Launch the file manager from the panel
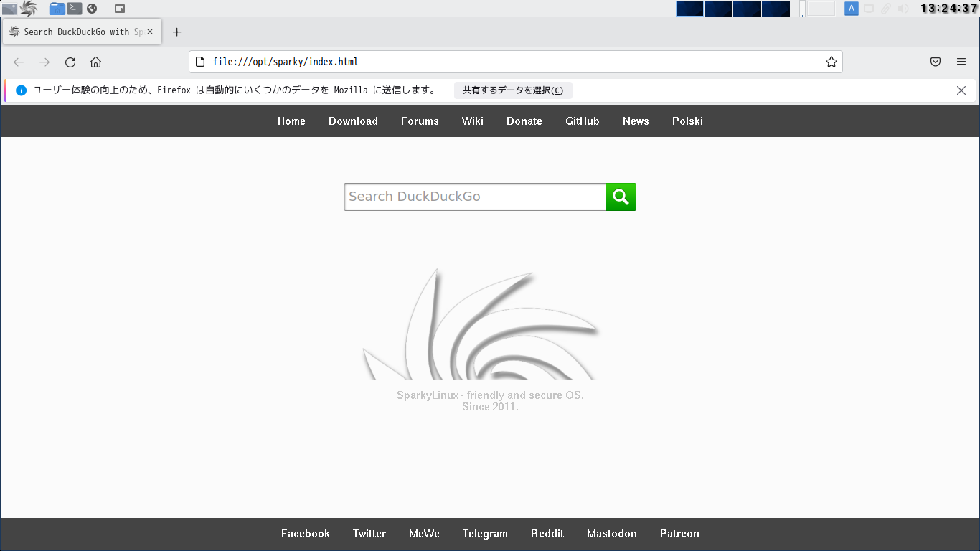The width and height of the screenshot is (980, 551). tap(57, 9)
